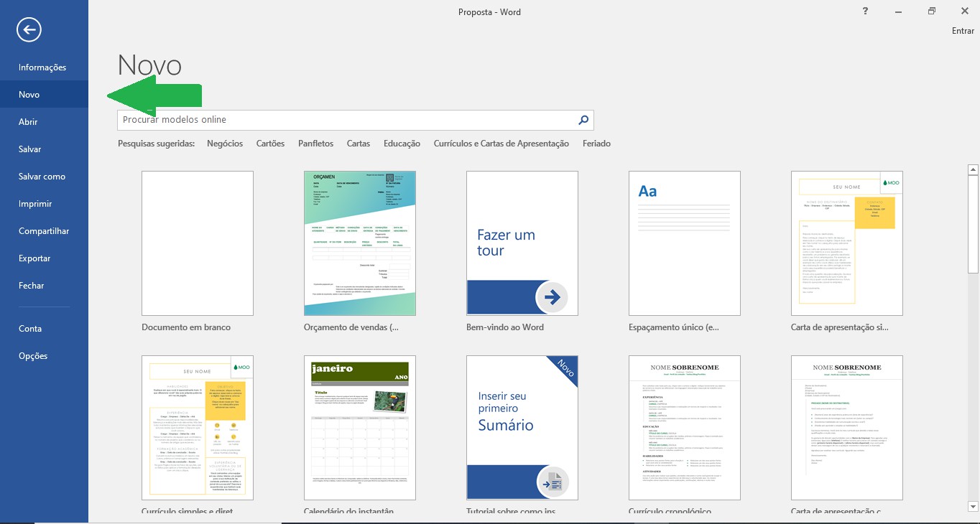Choose the Inserir seu primeiro Sumário tutorial

tap(522, 428)
